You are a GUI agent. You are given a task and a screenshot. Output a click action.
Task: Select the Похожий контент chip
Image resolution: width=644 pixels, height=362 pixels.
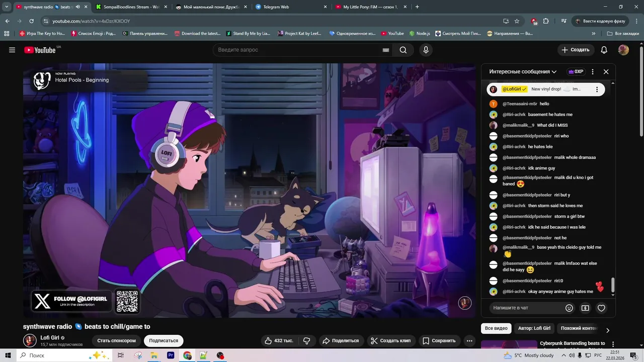point(579,328)
